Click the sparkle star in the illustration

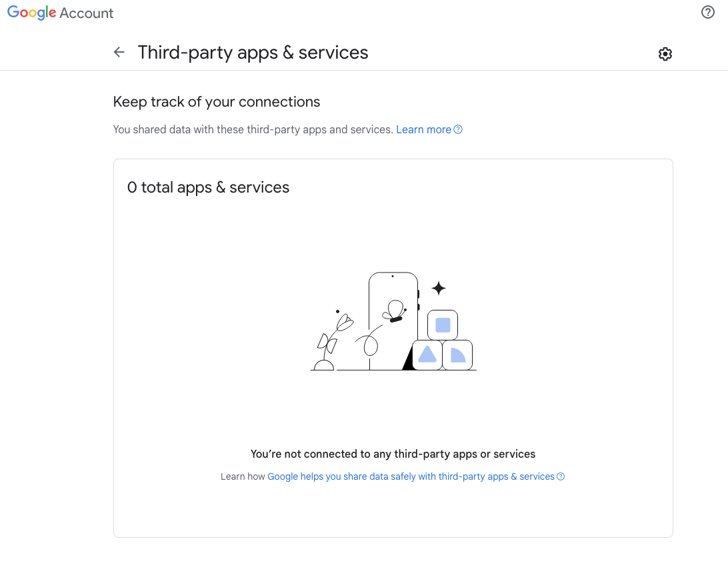click(438, 288)
